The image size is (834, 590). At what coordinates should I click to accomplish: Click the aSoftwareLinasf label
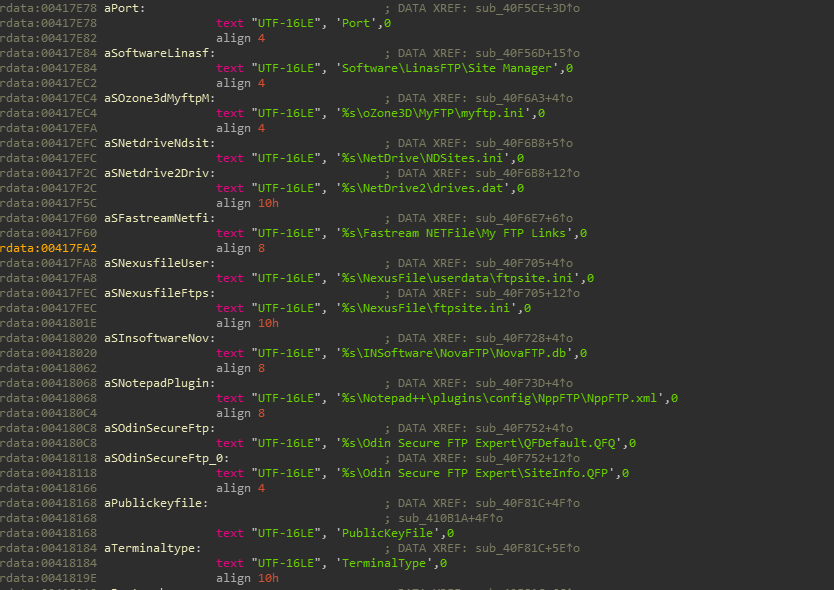point(159,53)
